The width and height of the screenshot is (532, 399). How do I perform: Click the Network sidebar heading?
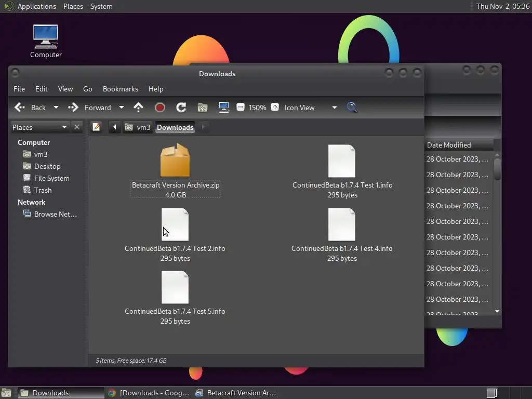click(x=31, y=202)
